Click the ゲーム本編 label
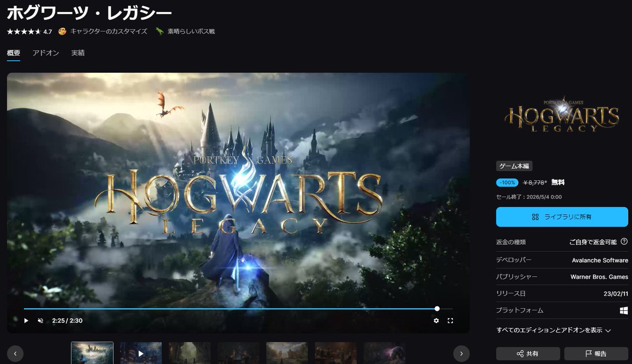Viewport: 632px width, 364px height. pos(515,166)
